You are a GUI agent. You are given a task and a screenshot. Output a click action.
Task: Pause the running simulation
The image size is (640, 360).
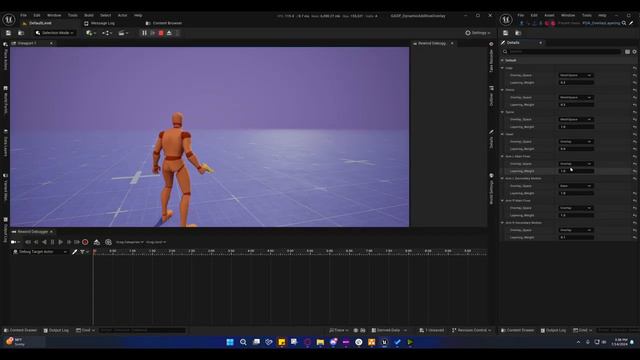pyautogui.click(x=144, y=33)
